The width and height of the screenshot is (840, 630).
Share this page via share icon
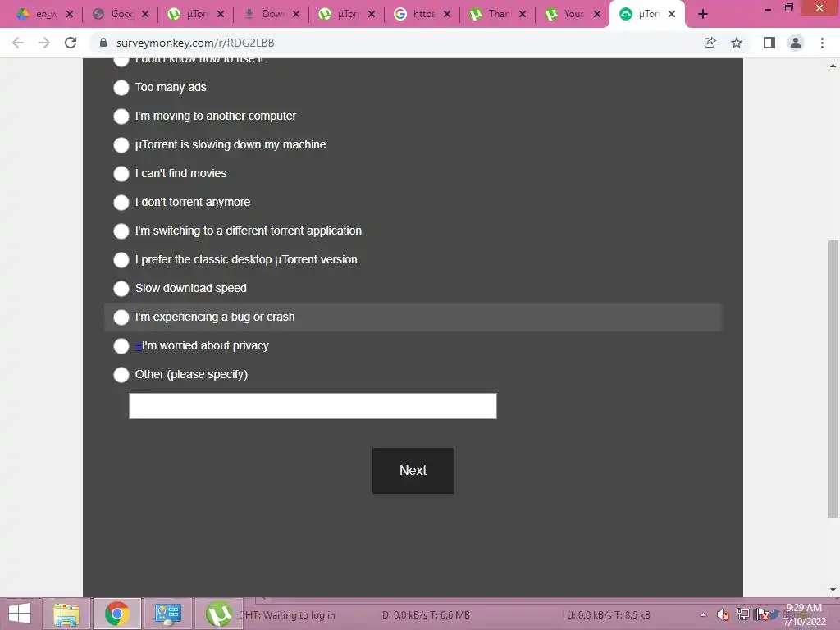point(710,43)
